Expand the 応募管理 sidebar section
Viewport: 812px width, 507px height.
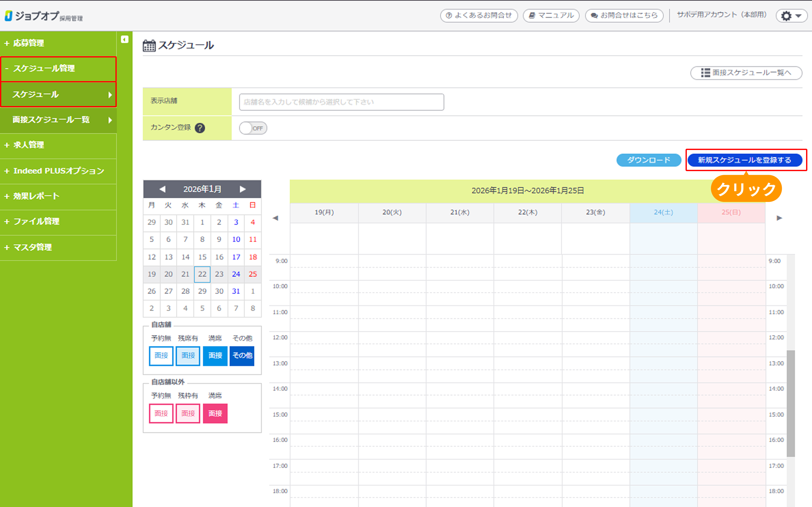[29, 43]
